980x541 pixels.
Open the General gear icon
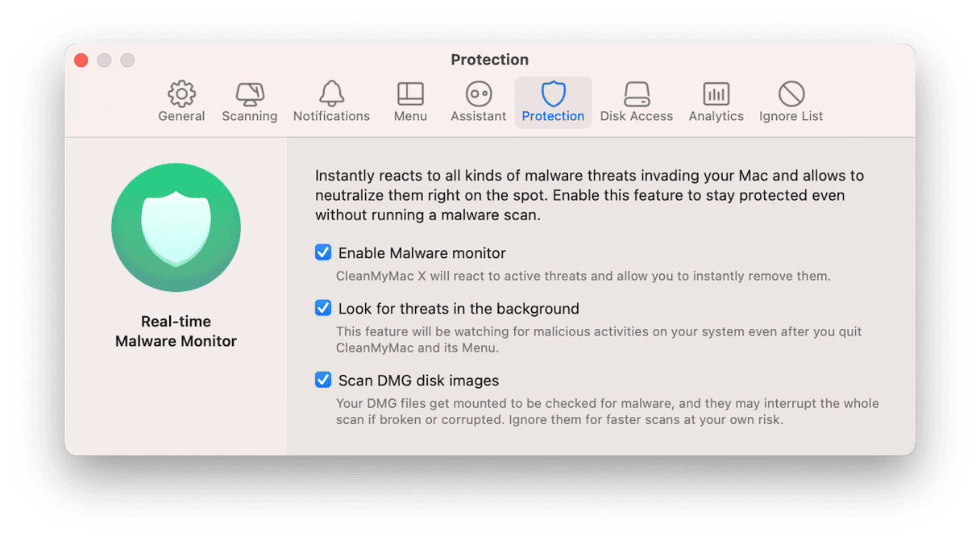tap(181, 94)
